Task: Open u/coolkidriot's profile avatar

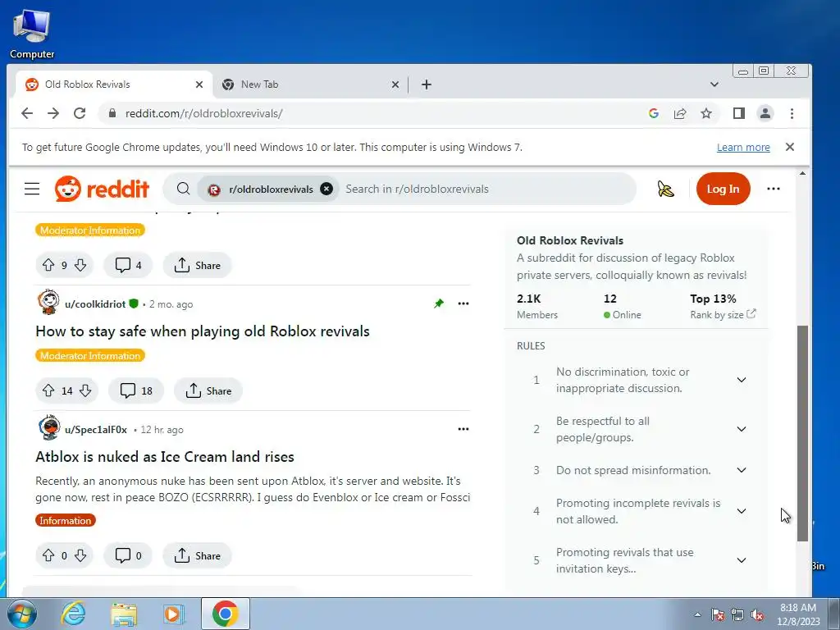Action: [x=48, y=302]
